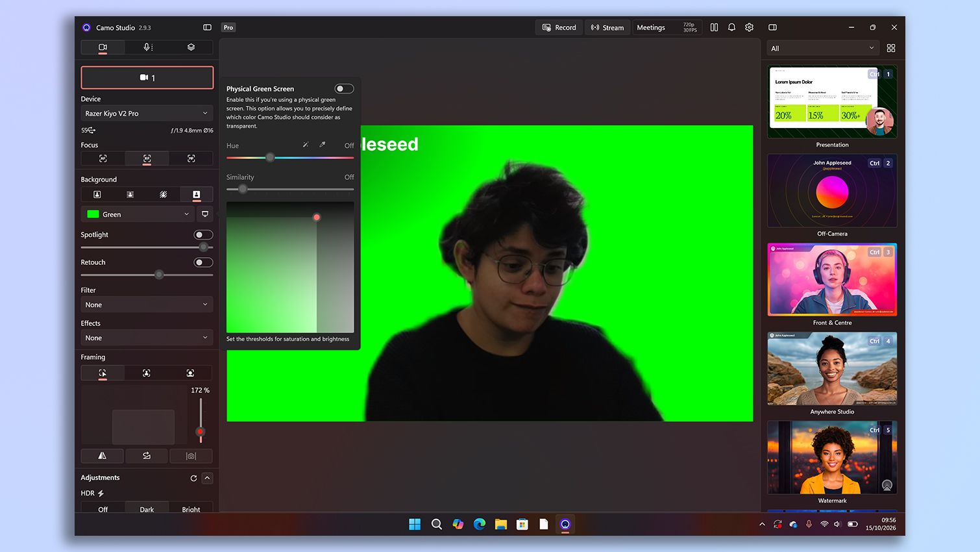Click the Hue magic wand auto-detect icon
The width and height of the screenshot is (980, 552).
(x=306, y=145)
